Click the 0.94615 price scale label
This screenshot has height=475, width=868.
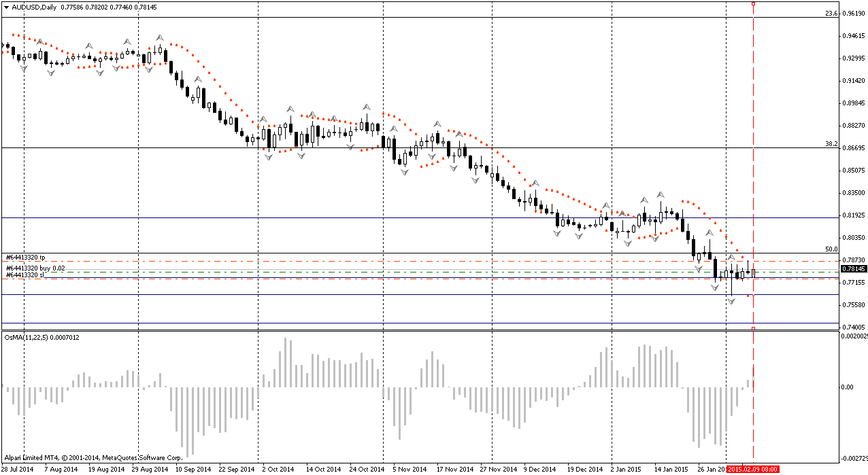pos(854,36)
